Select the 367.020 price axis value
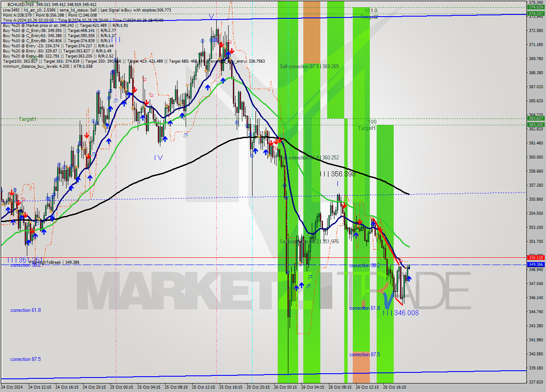This screenshot has height=392, width=546. [x=536, y=86]
